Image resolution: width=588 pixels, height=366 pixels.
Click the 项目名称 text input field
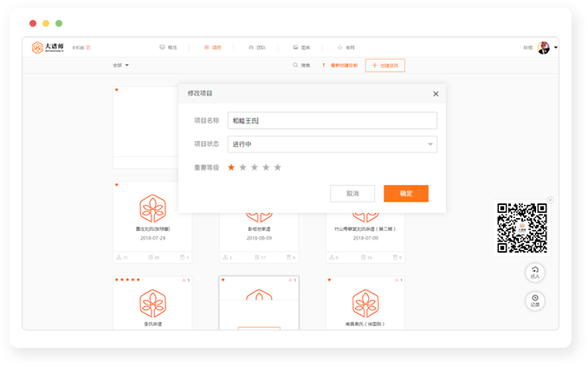click(332, 121)
